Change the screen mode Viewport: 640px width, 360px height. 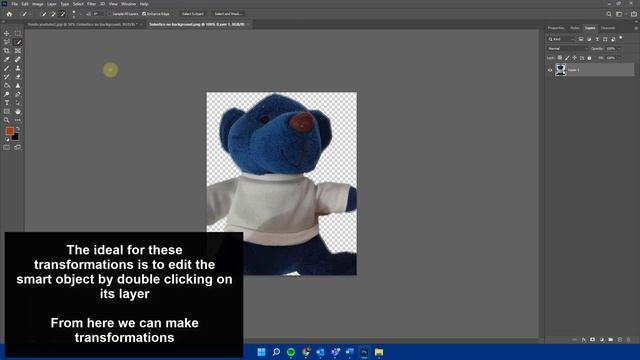(18, 147)
